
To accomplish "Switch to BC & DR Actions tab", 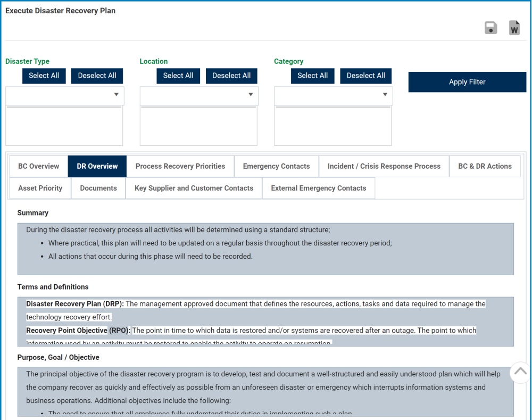I will tap(485, 167).
